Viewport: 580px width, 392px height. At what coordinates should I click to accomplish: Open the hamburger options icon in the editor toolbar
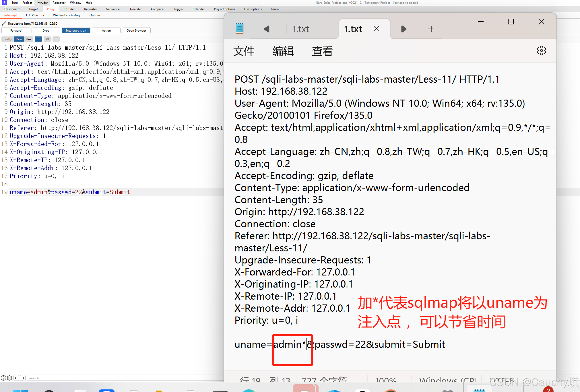(x=56, y=39)
